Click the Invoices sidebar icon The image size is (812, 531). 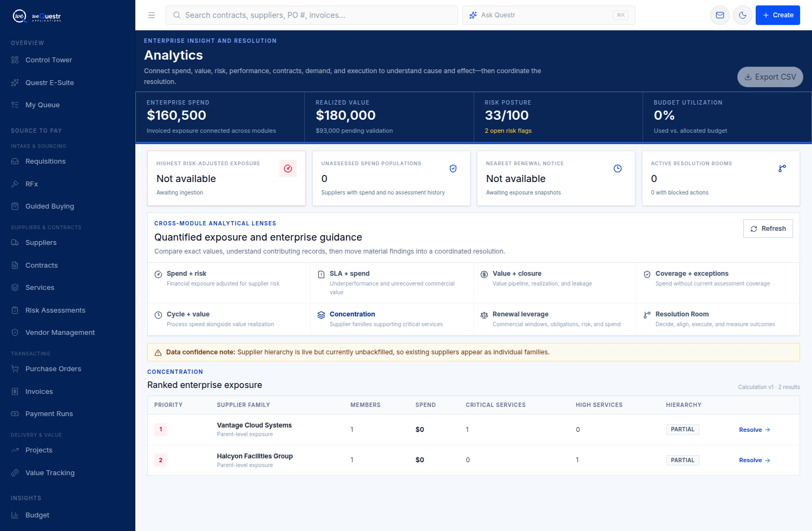(x=15, y=392)
